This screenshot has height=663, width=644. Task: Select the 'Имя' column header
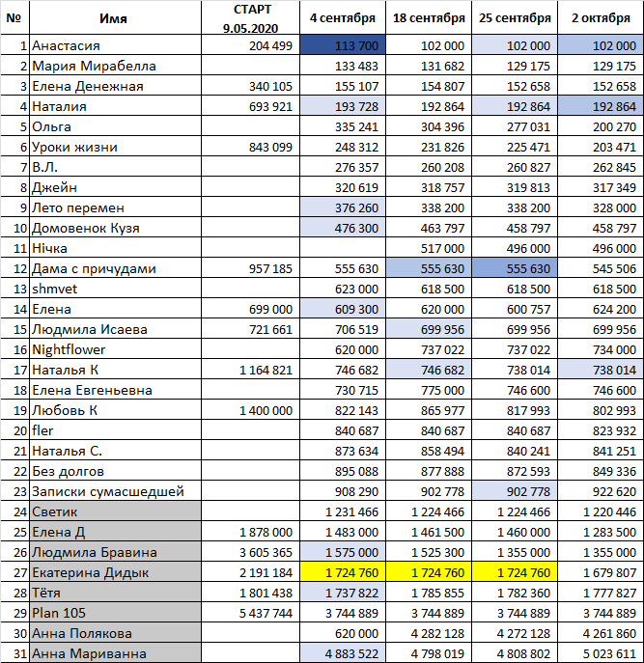pyautogui.click(x=115, y=17)
